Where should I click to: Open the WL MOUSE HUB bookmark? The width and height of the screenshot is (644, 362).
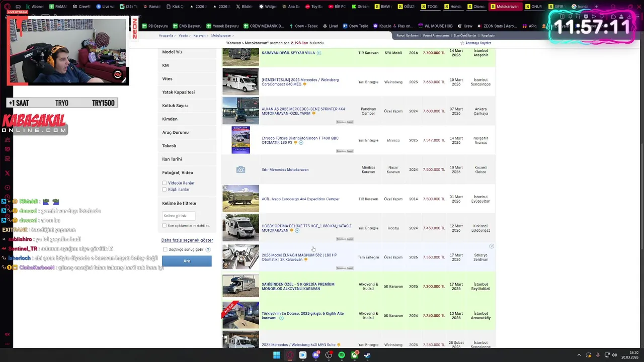[x=435, y=26]
